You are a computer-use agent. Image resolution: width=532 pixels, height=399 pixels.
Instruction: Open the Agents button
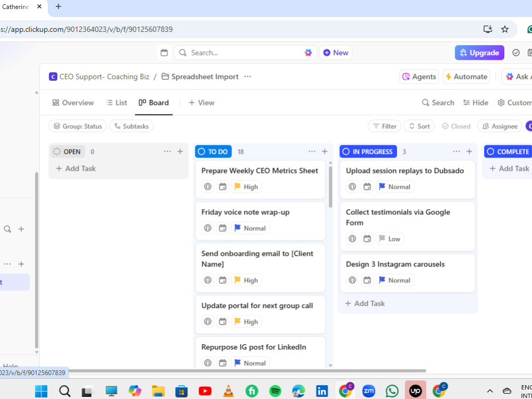pyautogui.click(x=419, y=77)
